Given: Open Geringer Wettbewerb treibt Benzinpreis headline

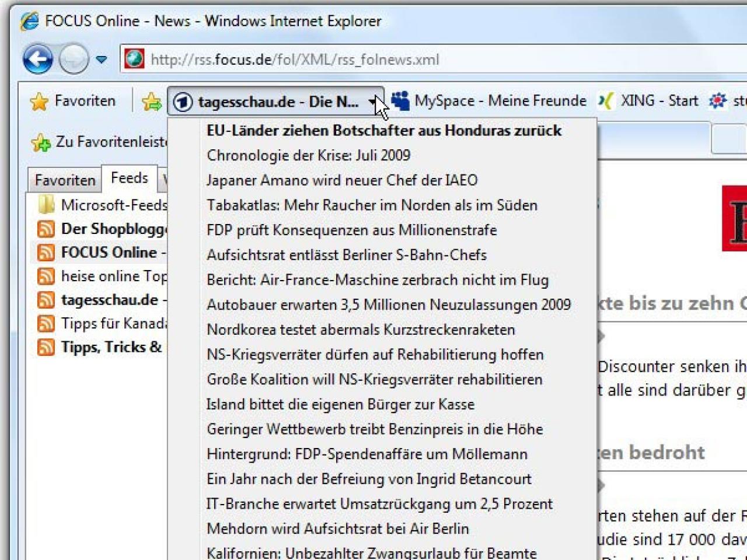Looking at the screenshot, I should 383,429.
